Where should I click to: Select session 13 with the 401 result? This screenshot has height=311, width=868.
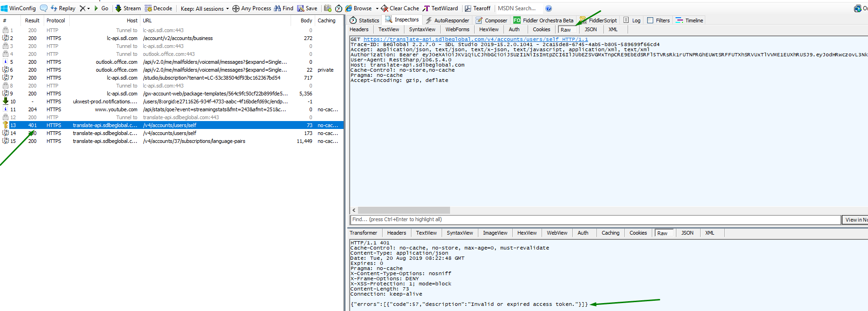point(172,125)
